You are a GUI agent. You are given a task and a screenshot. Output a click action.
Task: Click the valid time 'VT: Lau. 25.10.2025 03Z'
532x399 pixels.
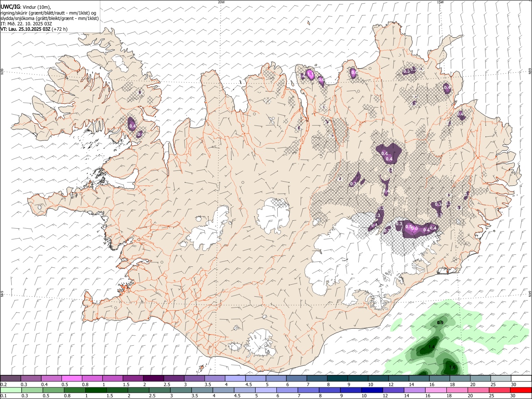pos(25,29)
